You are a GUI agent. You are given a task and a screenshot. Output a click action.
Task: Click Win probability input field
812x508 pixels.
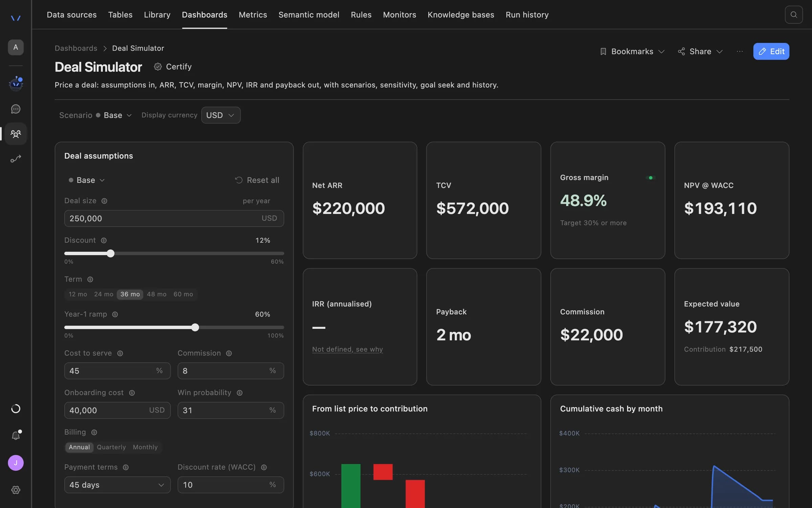pos(231,410)
